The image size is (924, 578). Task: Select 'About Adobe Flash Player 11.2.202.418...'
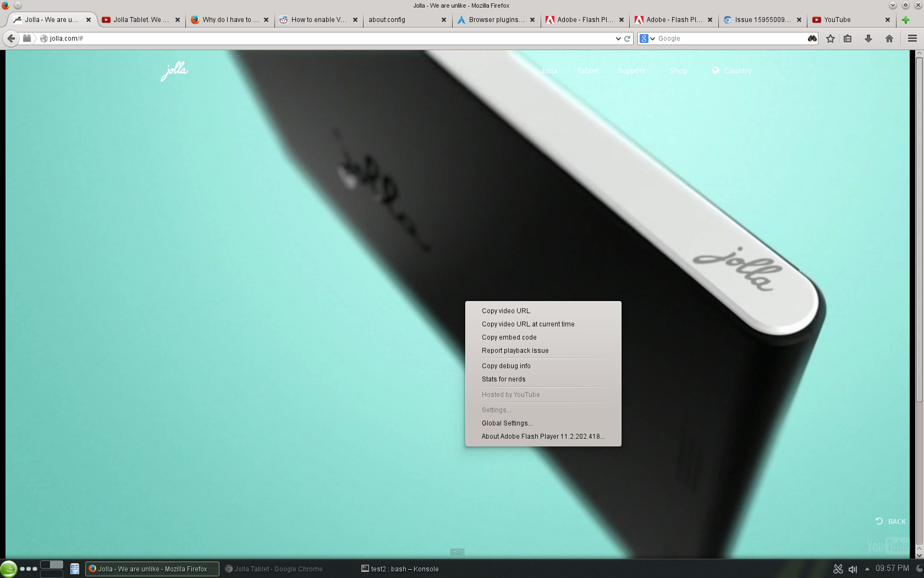pyautogui.click(x=543, y=437)
